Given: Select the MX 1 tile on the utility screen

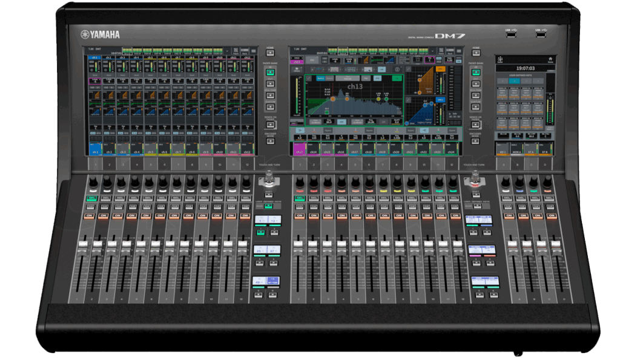Looking at the screenshot, I should 503,149.
